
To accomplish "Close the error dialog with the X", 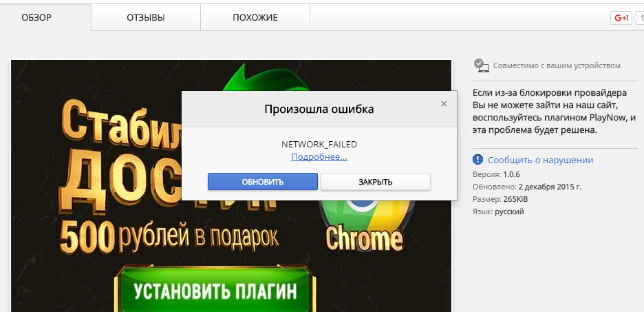I will [444, 104].
